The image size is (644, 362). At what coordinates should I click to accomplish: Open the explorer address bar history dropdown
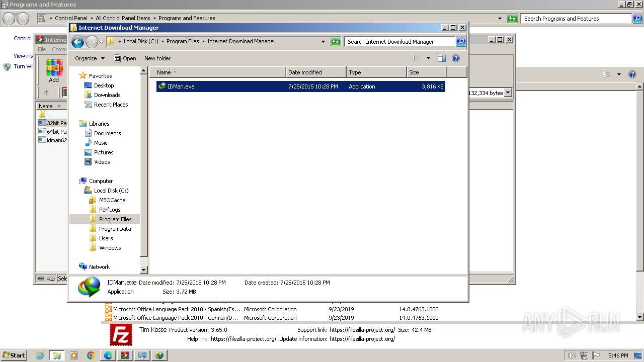point(323,42)
